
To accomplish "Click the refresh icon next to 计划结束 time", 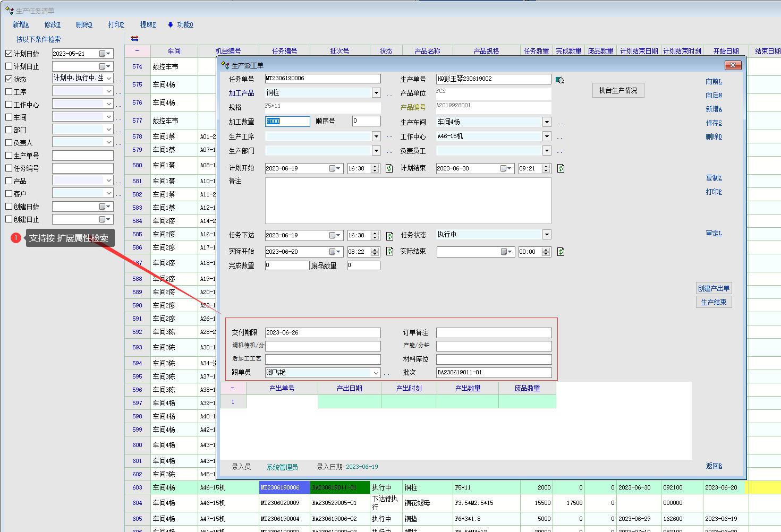I will click(x=561, y=168).
